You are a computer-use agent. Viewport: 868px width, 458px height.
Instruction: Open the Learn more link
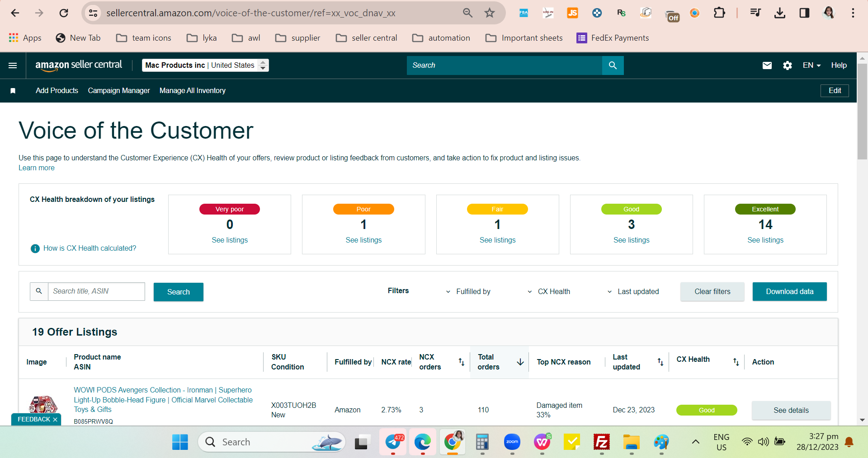pyautogui.click(x=37, y=168)
